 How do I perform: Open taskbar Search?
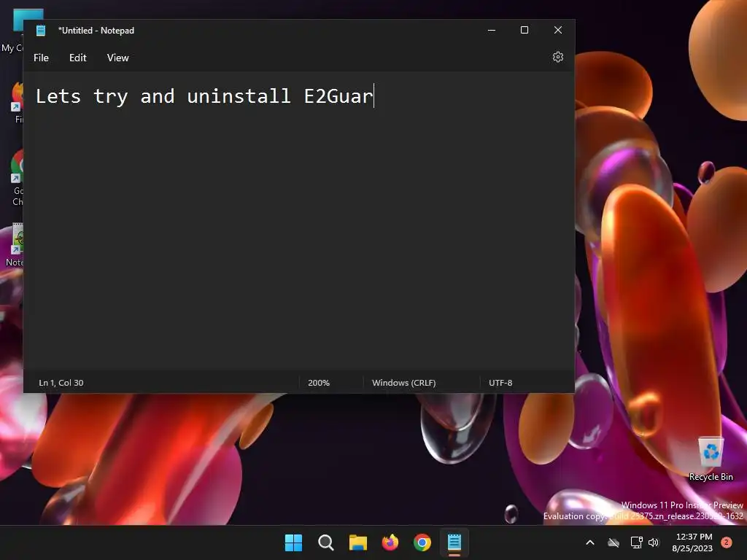pyautogui.click(x=326, y=542)
